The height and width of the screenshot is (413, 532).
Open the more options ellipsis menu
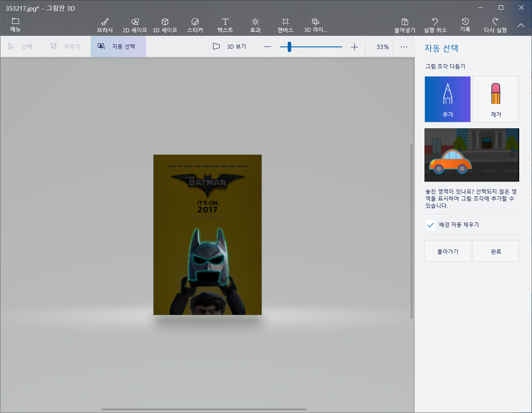(404, 47)
